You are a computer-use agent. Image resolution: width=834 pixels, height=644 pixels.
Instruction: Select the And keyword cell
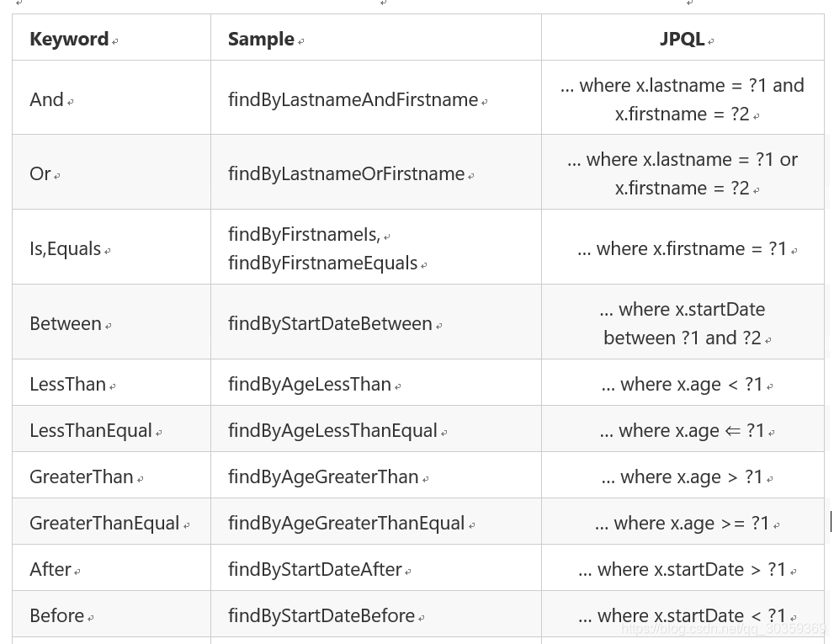tap(47, 99)
